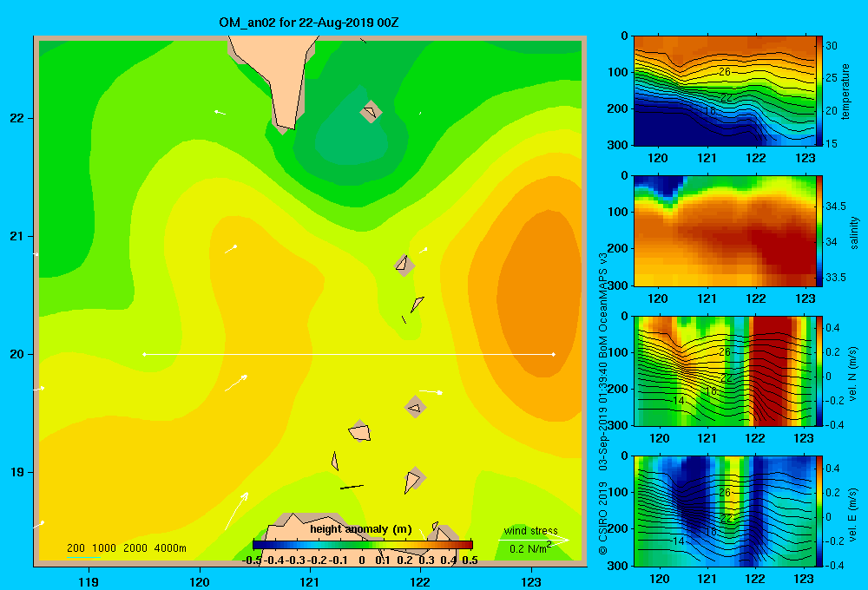The width and height of the screenshot is (868, 590).
Task: Click the 'vel. N (m/s)' axis label
Action: click(853, 374)
